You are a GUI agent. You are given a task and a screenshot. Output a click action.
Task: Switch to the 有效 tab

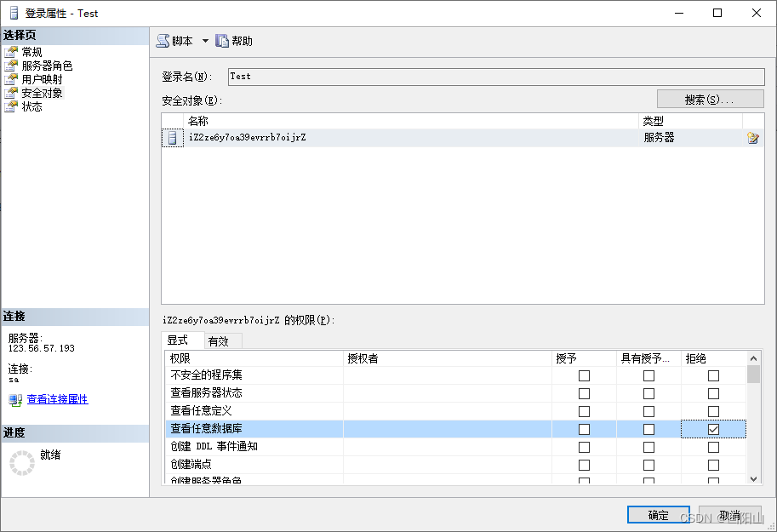click(x=223, y=341)
